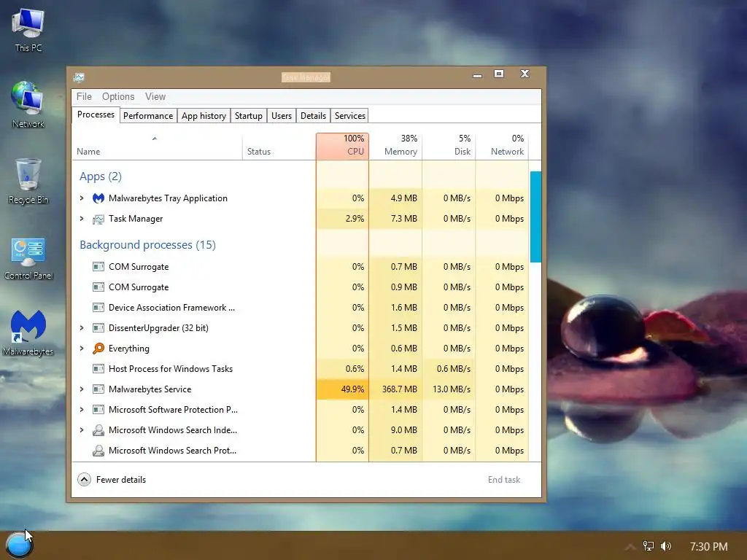Click the 13.0 MB/s disk value
This screenshot has height=560, width=747.
[x=451, y=389]
